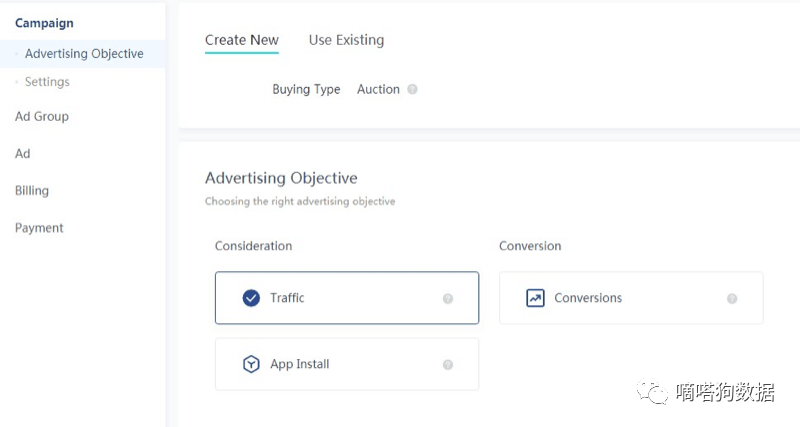This screenshot has width=800, height=427.
Task: Select the Traffic objective card
Action: [x=346, y=298]
